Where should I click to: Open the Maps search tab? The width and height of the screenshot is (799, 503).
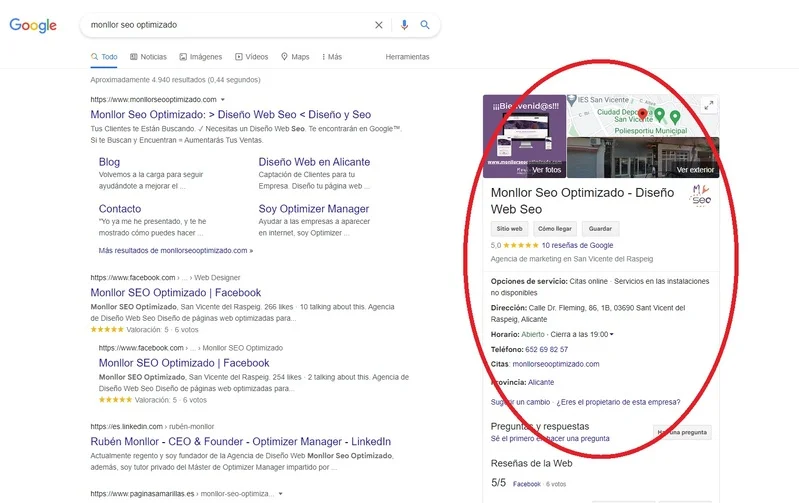pos(295,57)
